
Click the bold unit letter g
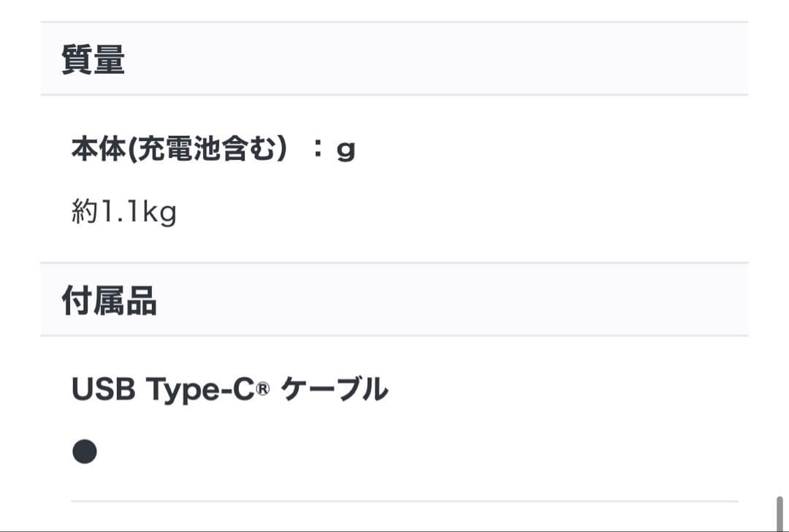coord(346,151)
